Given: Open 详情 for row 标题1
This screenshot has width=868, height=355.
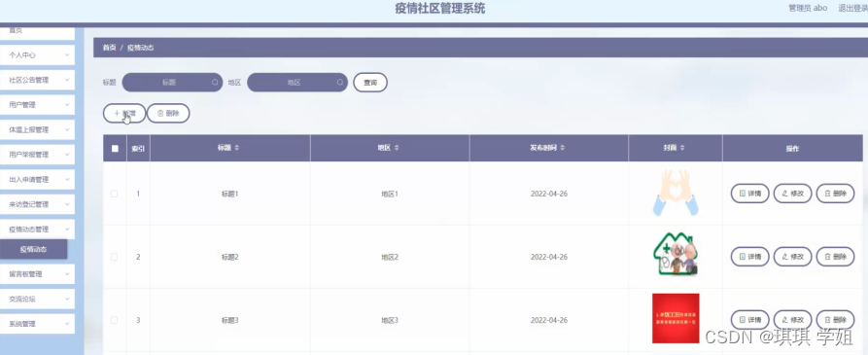Looking at the screenshot, I should 750,194.
